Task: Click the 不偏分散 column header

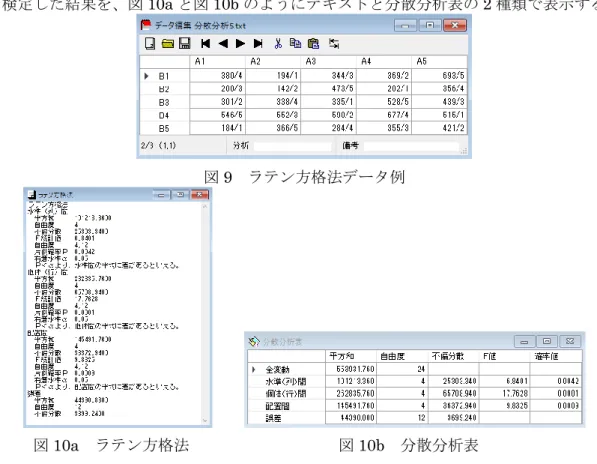Action: 454,357
